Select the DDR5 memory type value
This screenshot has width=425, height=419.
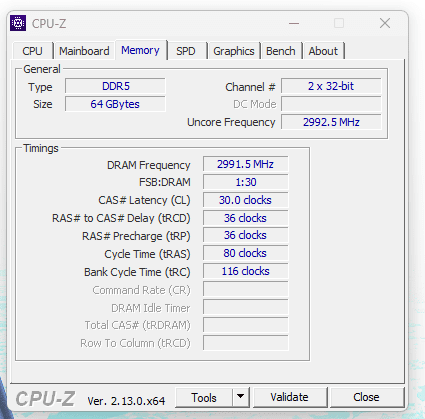(x=115, y=86)
